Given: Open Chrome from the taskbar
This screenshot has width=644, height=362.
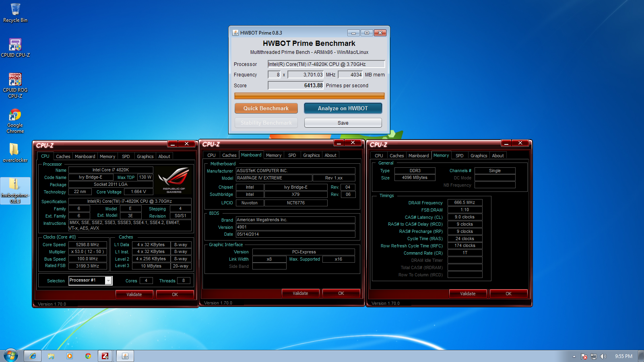Looking at the screenshot, I should (x=88, y=356).
